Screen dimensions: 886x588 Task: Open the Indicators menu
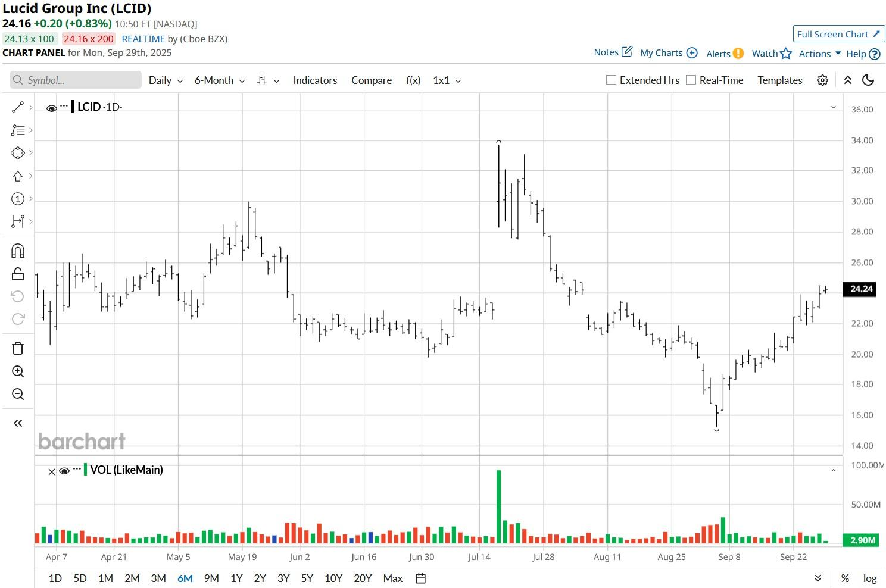pos(315,80)
